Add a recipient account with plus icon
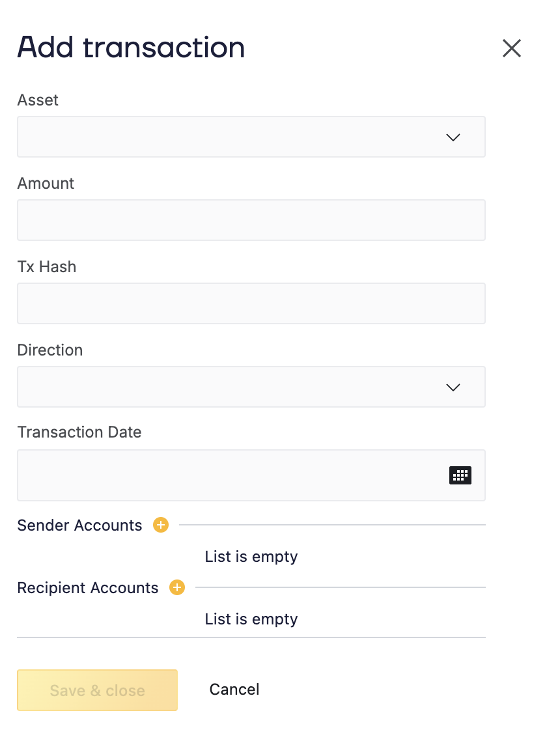The width and height of the screenshot is (560, 754). (177, 587)
